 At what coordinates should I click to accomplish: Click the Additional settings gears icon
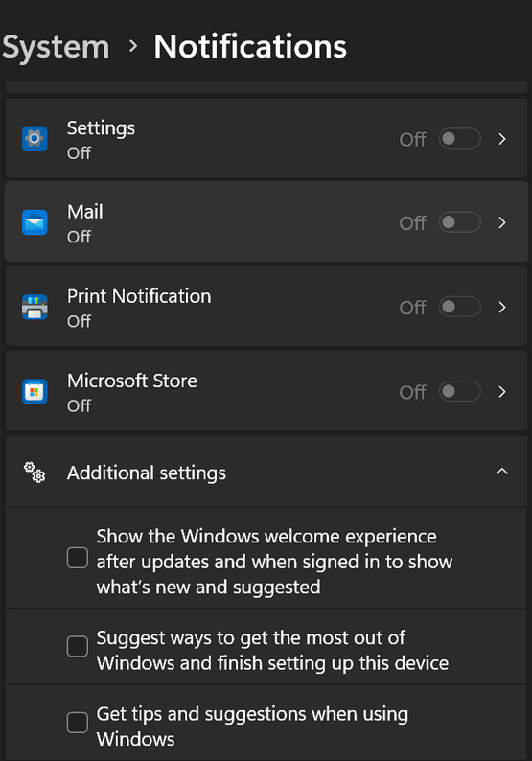[x=35, y=473]
